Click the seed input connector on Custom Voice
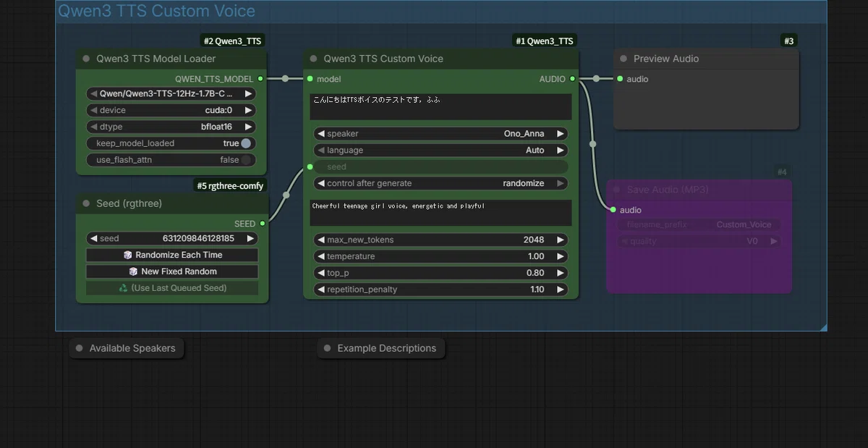The height and width of the screenshot is (448, 868). tap(310, 166)
